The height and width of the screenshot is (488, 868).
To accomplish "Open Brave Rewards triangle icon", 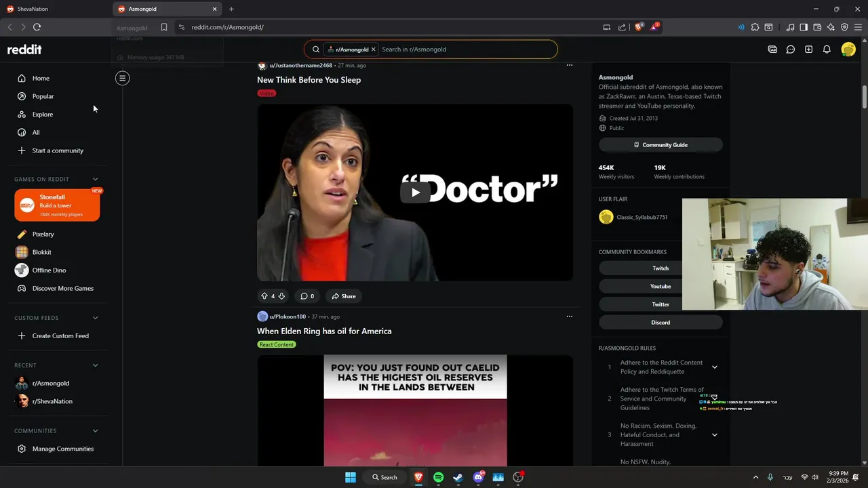I will (654, 27).
